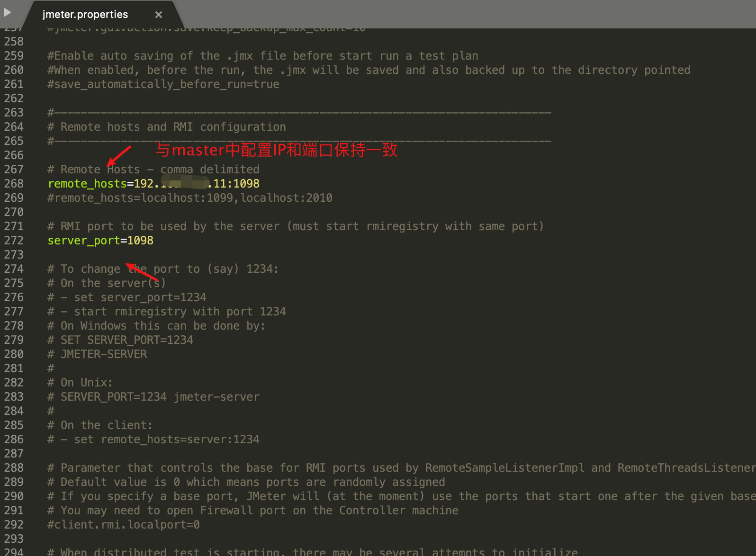Click '# Remote hosts and RMI configuration' comment

167,127
